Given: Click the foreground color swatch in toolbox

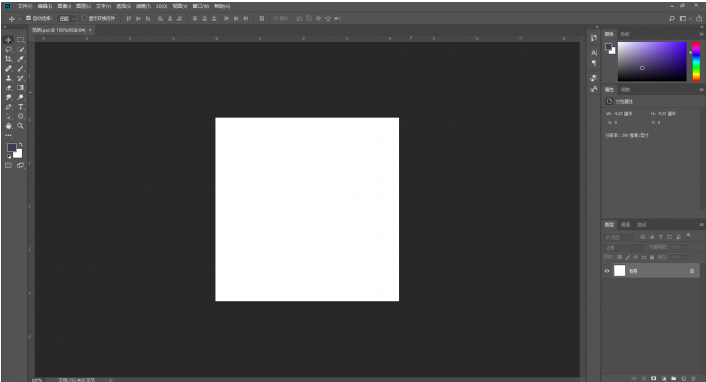Looking at the screenshot, I should [12, 148].
